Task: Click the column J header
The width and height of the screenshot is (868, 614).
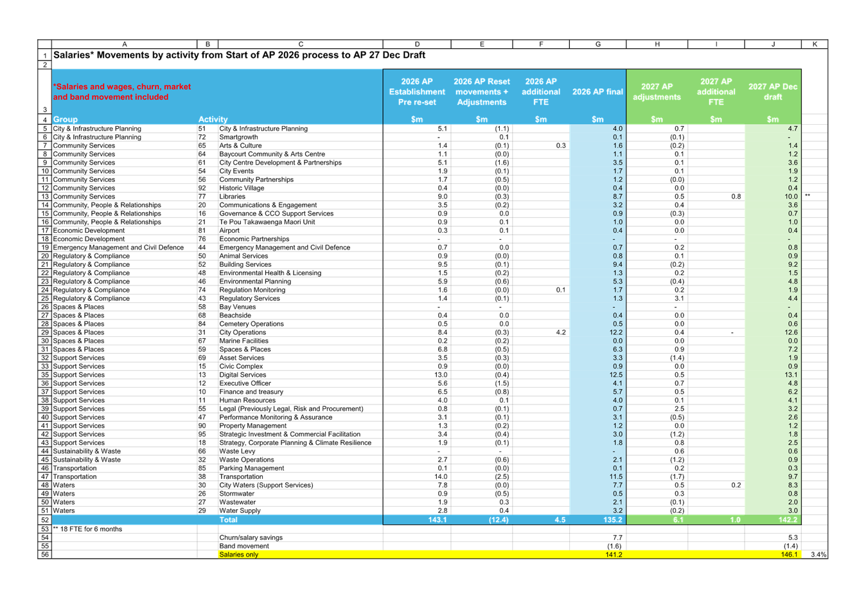Action: 773,44
